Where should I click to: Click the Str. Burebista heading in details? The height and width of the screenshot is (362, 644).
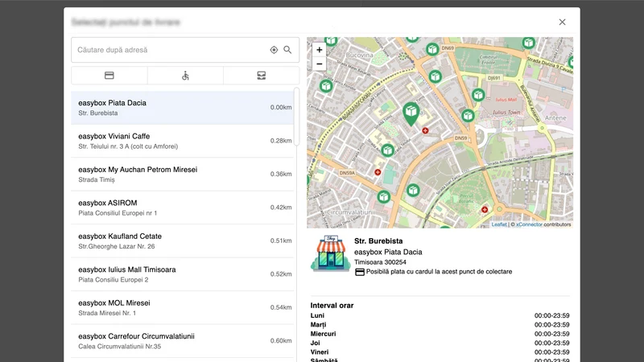click(x=378, y=241)
